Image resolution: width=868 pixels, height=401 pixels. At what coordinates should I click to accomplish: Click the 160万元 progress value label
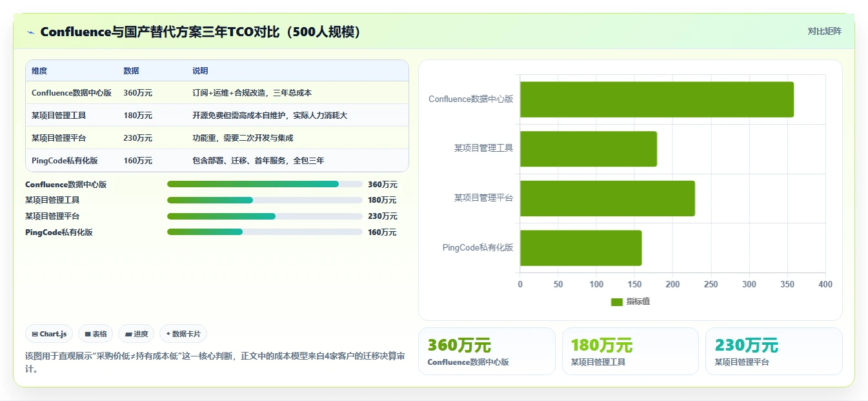tap(382, 232)
